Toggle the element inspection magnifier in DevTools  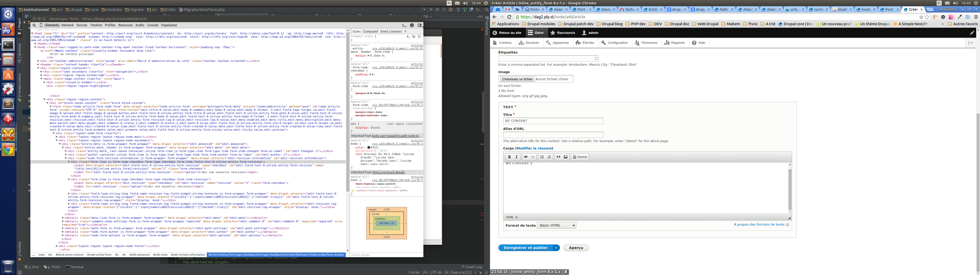tap(34, 25)
